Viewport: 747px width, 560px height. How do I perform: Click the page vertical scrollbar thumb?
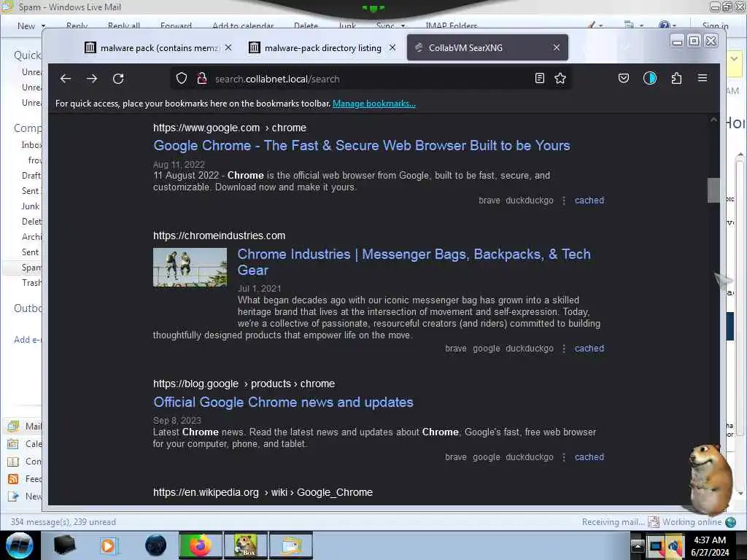point(713,190)
